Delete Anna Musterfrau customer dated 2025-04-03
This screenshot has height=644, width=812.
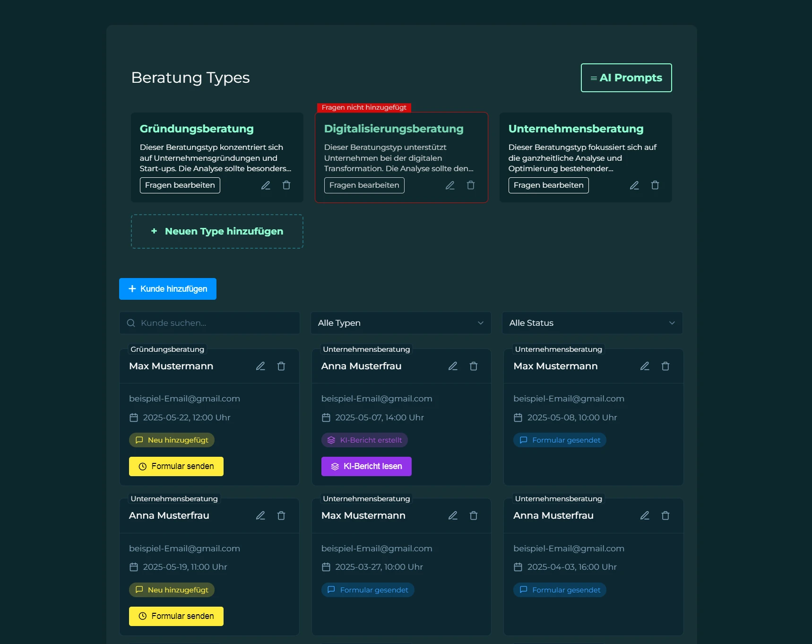[x=665, y=515]
